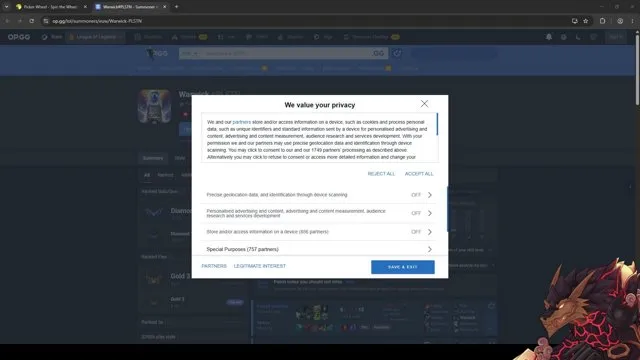Click the dark mode moon icon in the OP.GG header
The height and width of the screenshot is (360, 640).
click(578, 37)
